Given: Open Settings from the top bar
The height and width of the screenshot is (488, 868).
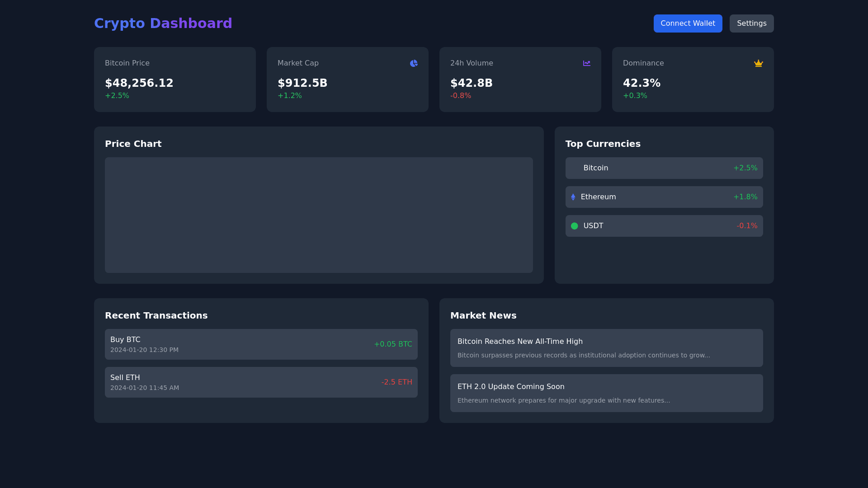Looking at the screenshot, I should tap(751, 23).
